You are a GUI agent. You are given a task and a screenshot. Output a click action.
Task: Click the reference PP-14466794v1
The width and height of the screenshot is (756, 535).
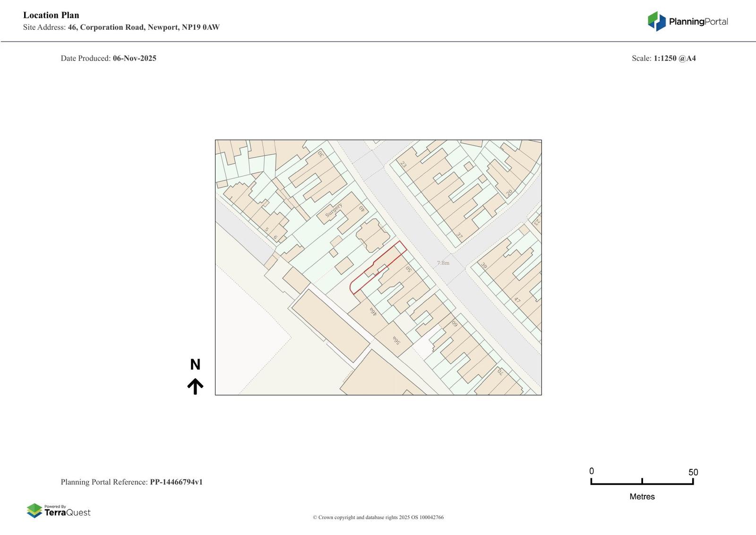click(x=176, y=482)
